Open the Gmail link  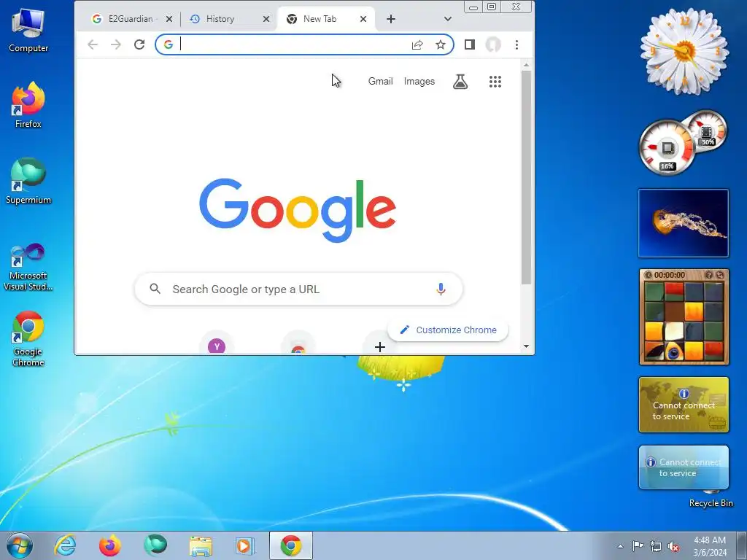(380, 82)
